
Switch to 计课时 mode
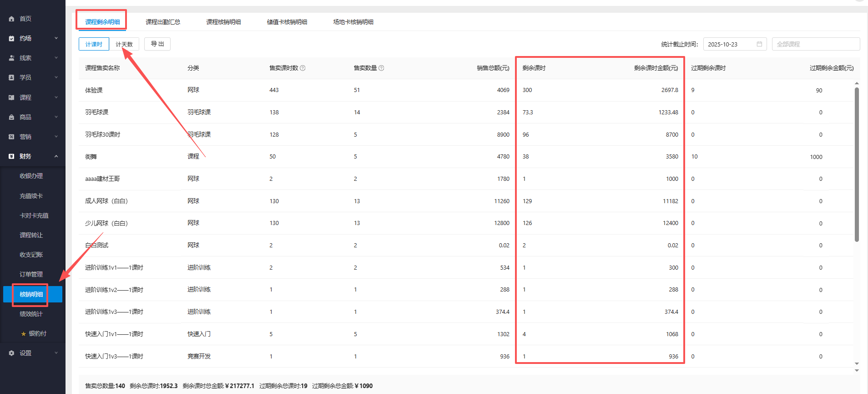click(94, 44)
